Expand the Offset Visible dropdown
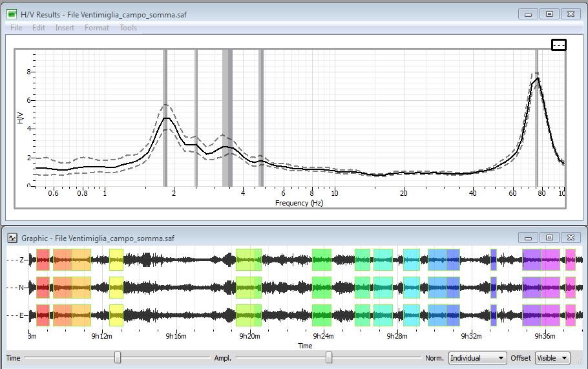 (552, 358)
